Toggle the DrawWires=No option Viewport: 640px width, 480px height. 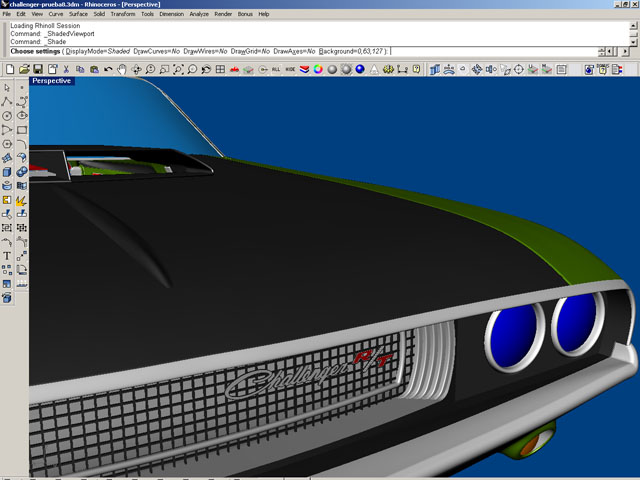click(205, 51)
